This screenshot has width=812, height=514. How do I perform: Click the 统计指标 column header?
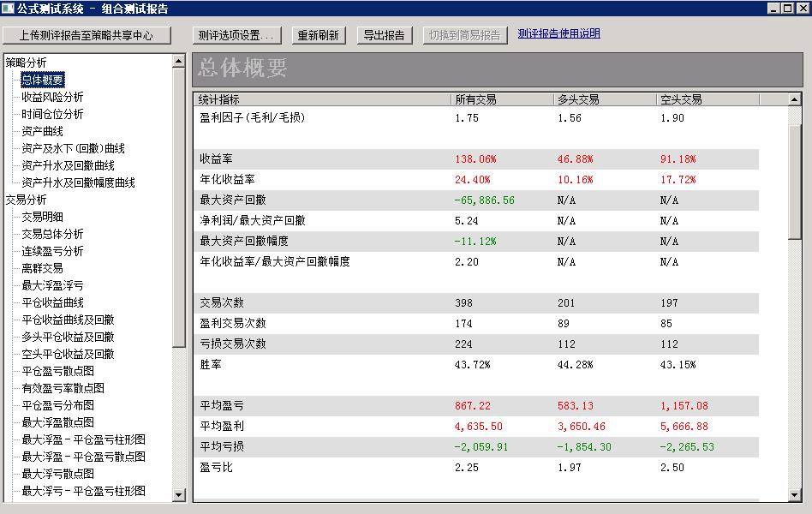click(321, 99)
